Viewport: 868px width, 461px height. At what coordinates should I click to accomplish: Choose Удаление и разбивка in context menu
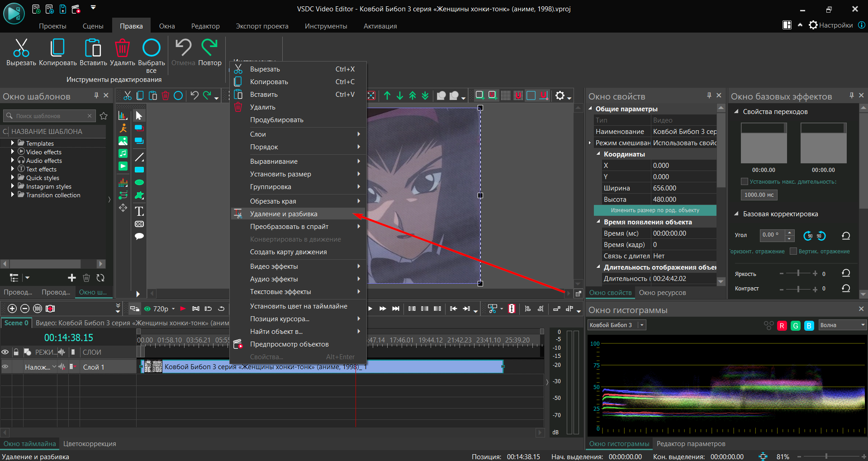pos(298,214)
